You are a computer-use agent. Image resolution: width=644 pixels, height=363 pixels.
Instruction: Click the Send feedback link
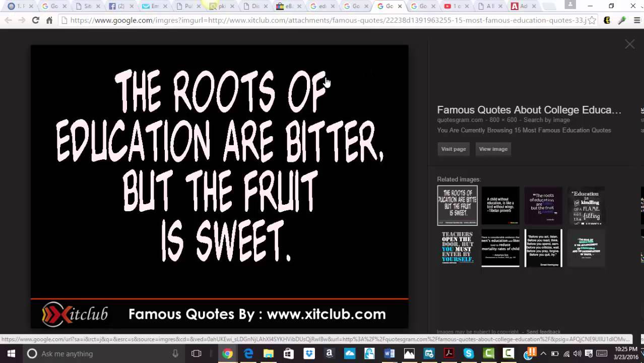coord(543,332)
